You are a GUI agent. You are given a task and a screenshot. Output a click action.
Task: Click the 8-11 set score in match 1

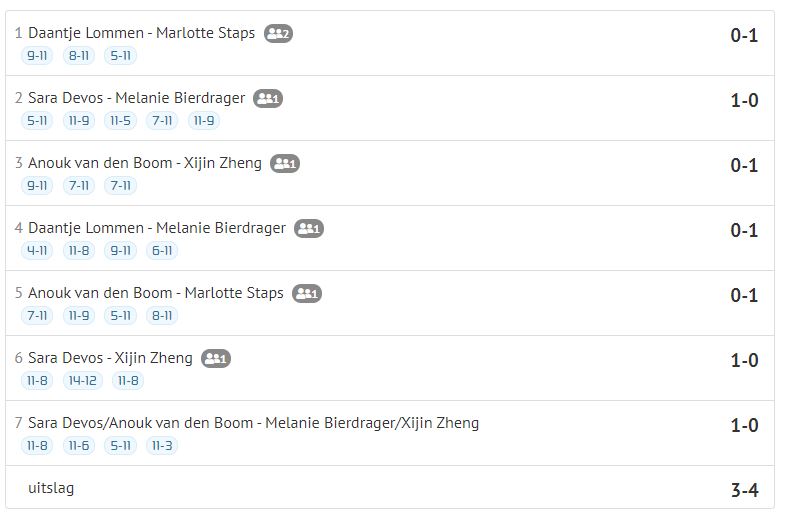[x=79, y=56]
